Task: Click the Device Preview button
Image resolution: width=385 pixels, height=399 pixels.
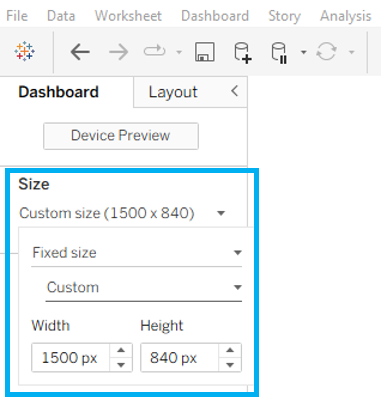Action: coord(121,136)
